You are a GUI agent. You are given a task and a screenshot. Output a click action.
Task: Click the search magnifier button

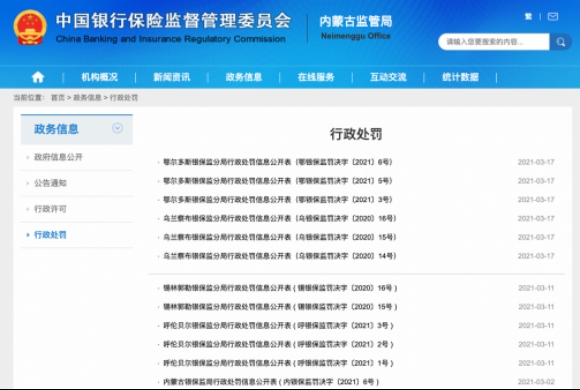point(560,42)
